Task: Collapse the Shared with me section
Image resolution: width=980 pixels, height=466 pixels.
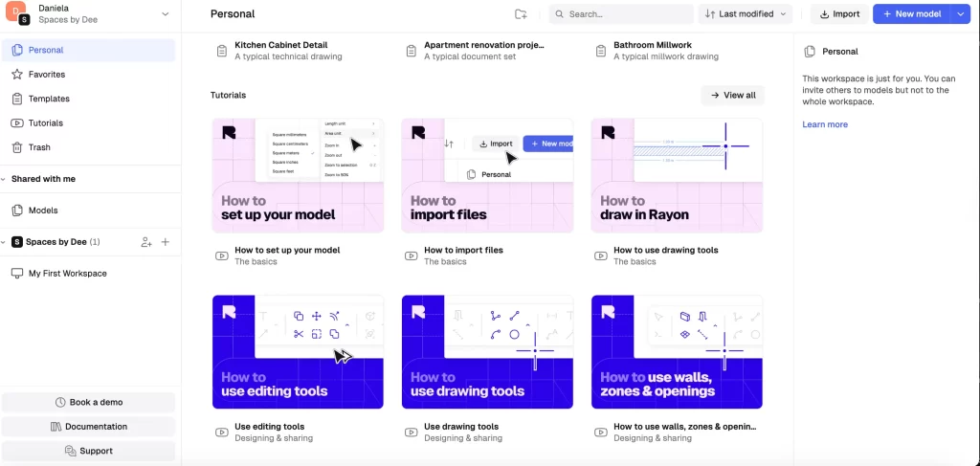Action: [x=5, y=179]
